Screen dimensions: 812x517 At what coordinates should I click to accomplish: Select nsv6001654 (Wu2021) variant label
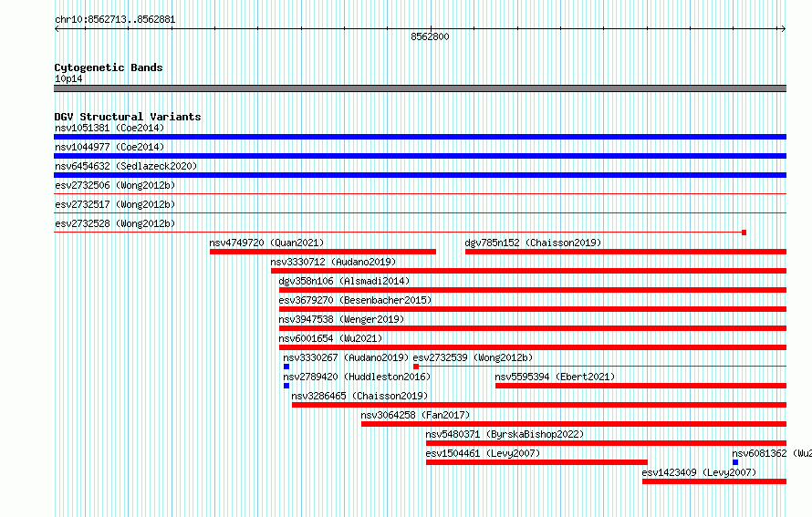(330, 338)
